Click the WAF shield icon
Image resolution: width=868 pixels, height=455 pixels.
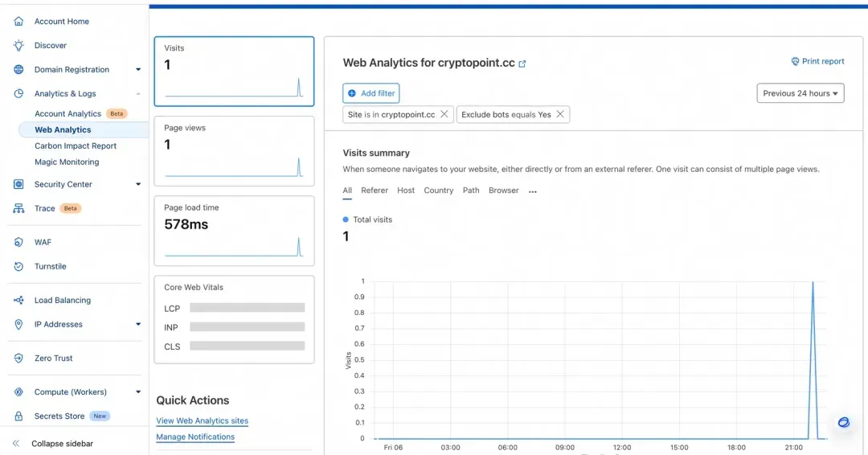18,242
